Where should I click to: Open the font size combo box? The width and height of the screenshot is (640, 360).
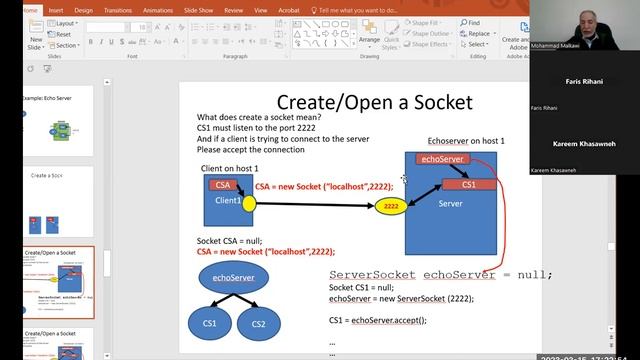(141, 27)
